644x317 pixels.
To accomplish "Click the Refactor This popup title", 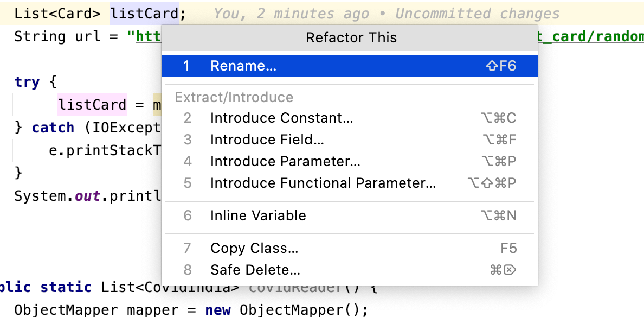I will coord(351,38).
